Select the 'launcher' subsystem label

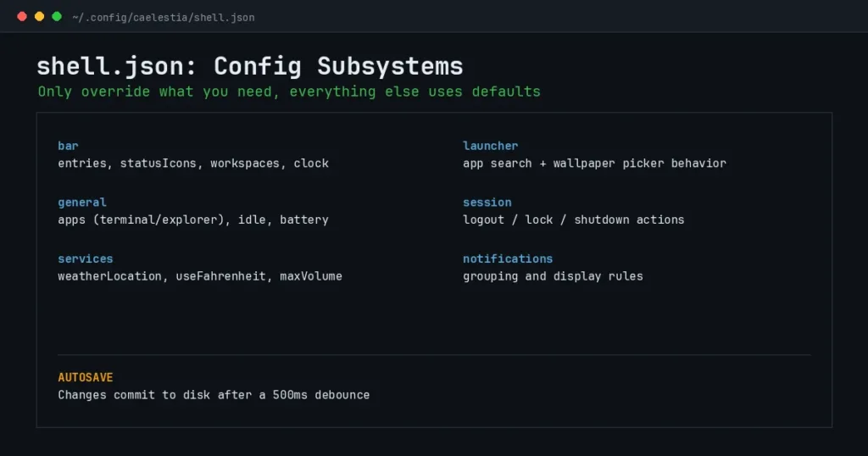(x=491, y=146)
